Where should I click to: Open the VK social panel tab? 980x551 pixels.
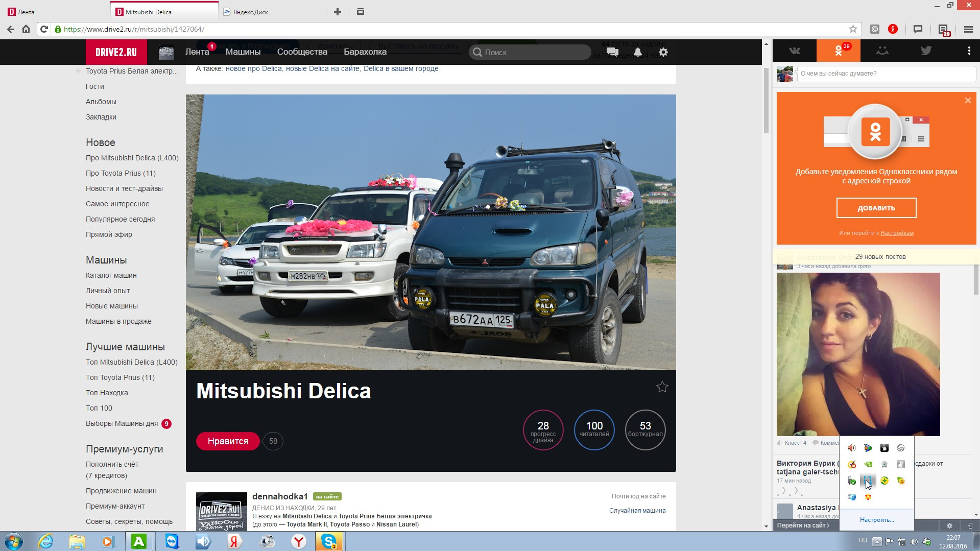tap(795, 51)
